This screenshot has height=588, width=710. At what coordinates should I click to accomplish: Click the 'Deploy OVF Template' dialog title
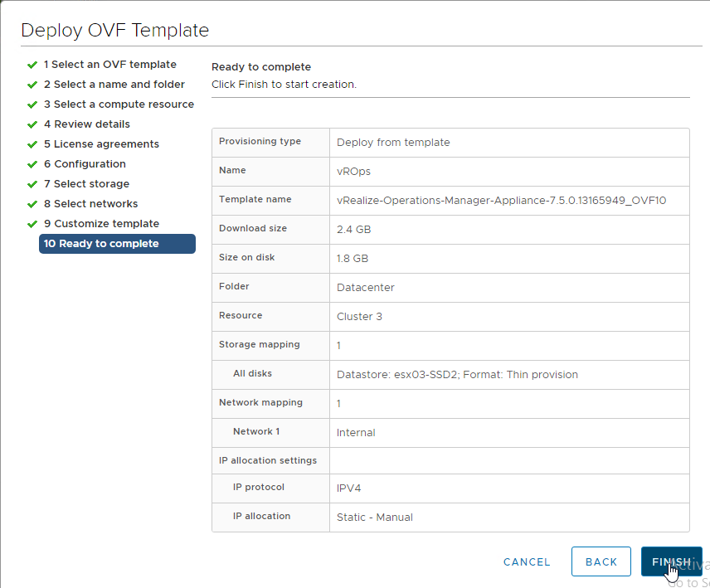(x=115, y=31)
